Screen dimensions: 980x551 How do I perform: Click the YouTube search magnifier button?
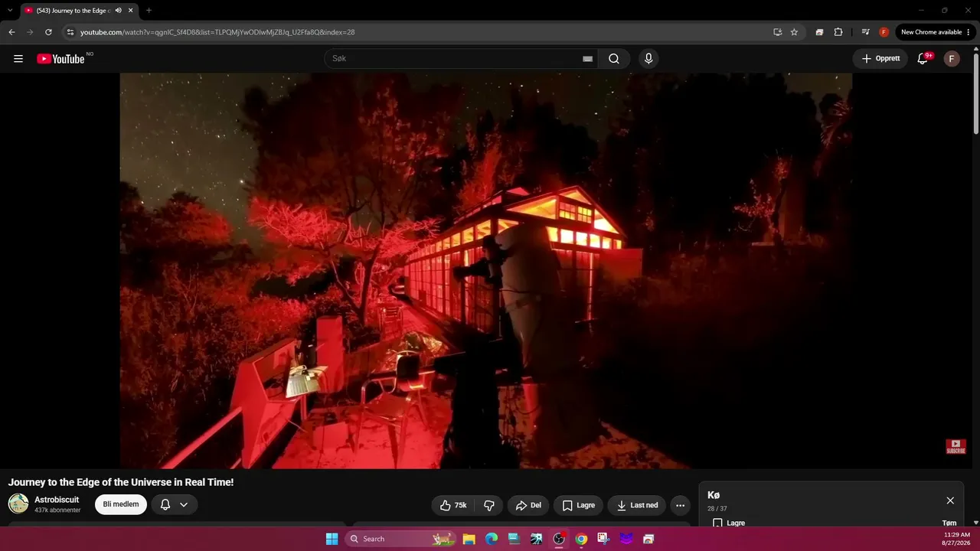(x=614, y=59)
